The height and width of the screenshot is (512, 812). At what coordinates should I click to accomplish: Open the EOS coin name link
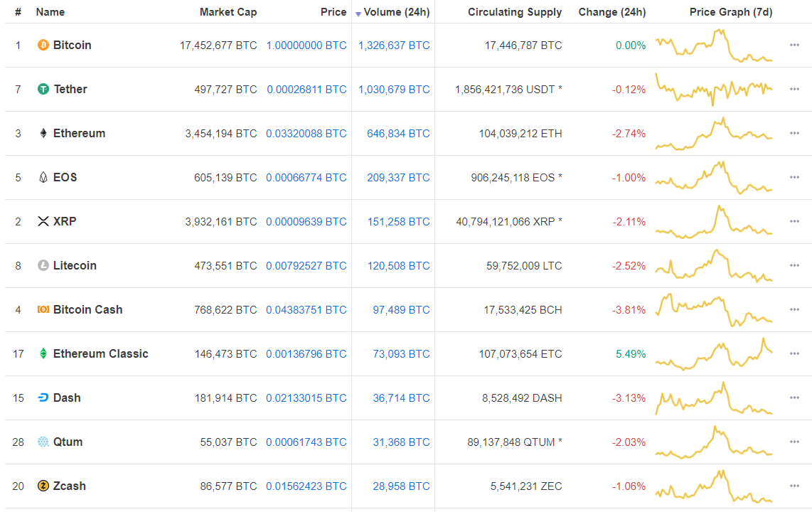point(65,178)
